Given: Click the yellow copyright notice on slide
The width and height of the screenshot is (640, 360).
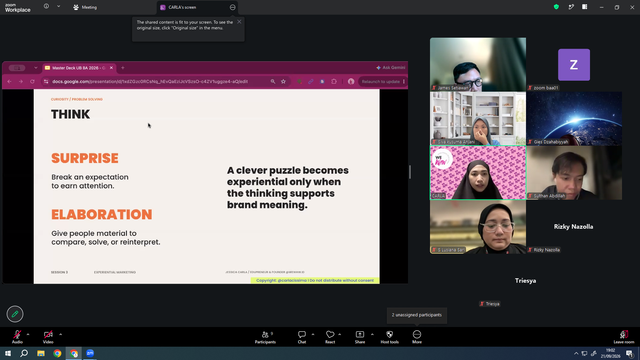Looking at the screenshot, I should pos(315,280).
